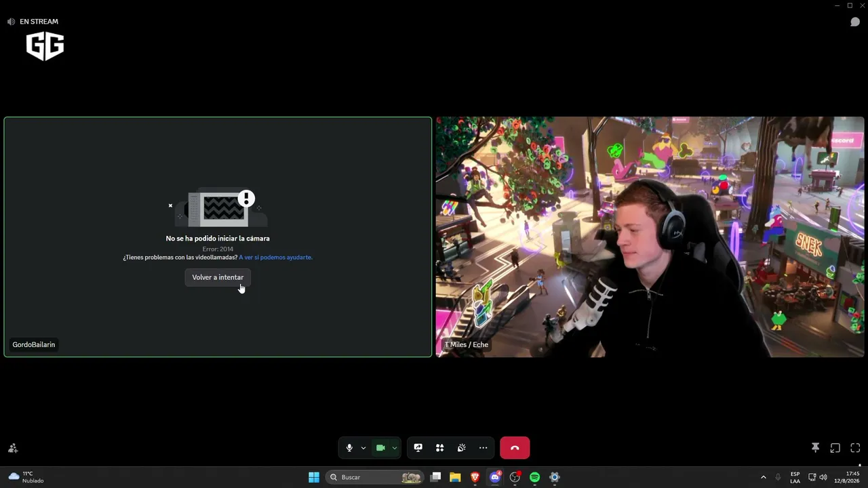The width and height of the screenshot is (868, 488).
Task: Click the 'No se ha podido iniciar la cámara' message
Action: point(218,239)
